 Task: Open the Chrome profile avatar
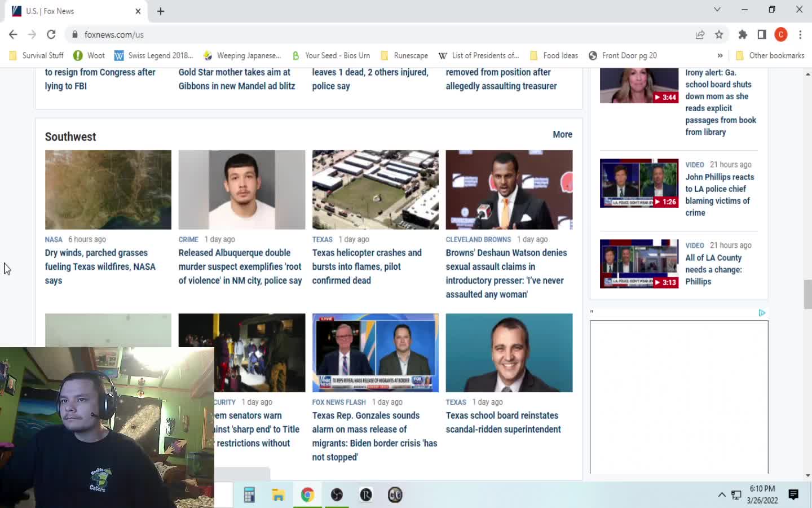pyautogui.click(x=781, y=34)
